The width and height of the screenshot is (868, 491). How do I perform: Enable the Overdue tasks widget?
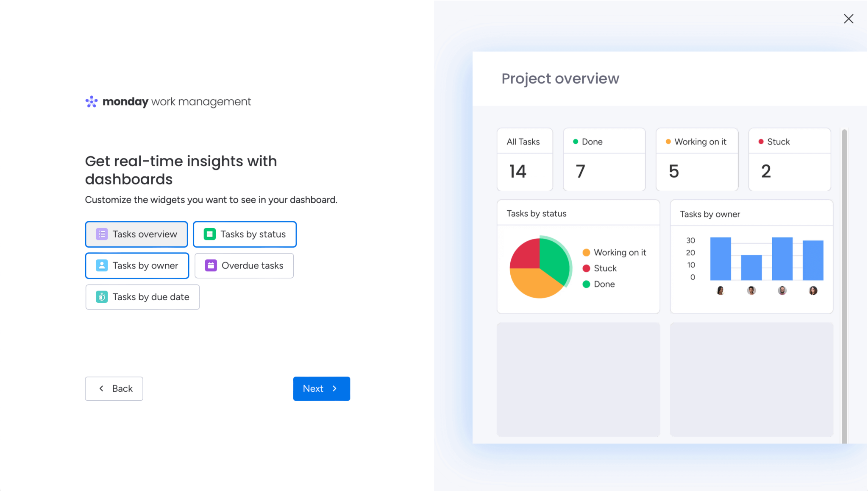coord(244,265)
